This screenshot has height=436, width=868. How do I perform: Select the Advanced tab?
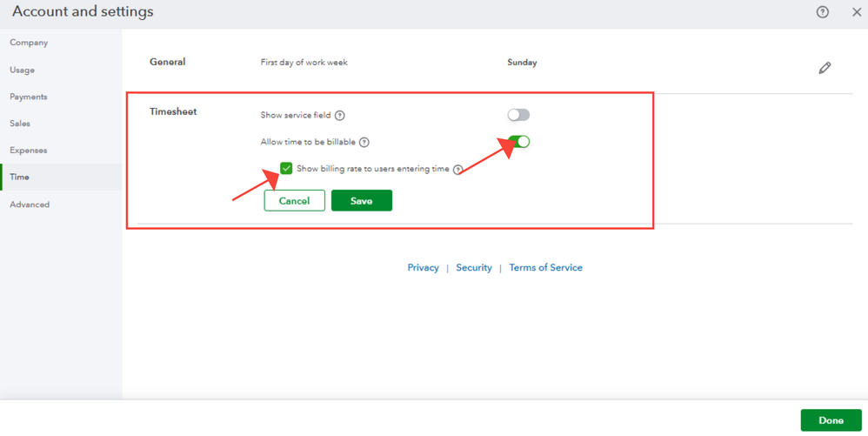(30, 205)
